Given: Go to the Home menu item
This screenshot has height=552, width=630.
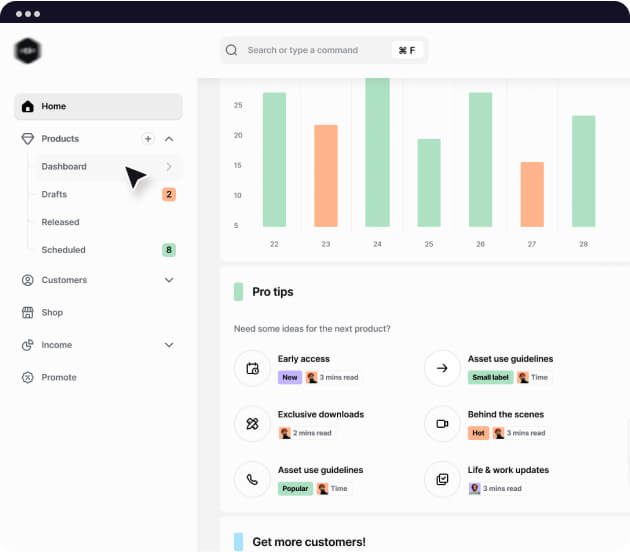Looking at the screenshot, I should click(x=98, y=106).
